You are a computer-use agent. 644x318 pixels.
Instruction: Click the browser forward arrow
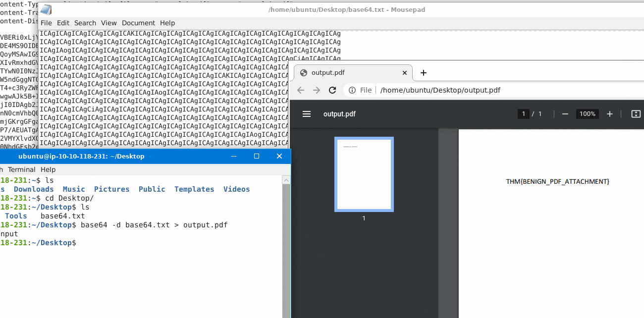point(317,90)
